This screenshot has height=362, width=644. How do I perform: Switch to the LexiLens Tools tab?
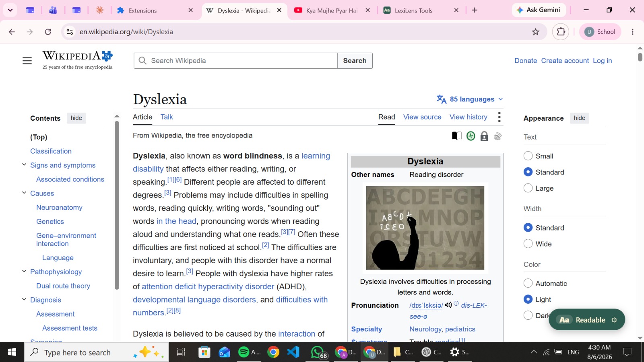click(421, 10)
